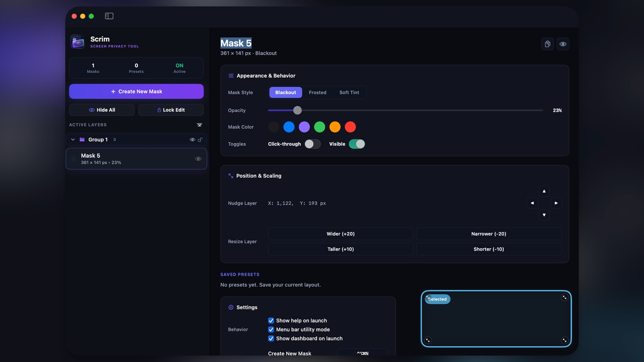This screenshot has height=362, width=644.
Task: Toggle the Group 1 lock icon
Action: click(x=200, y=140)
